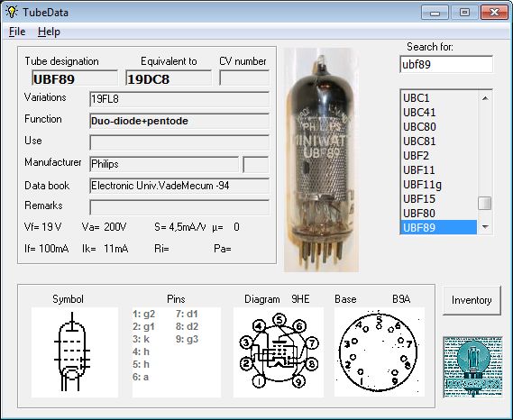Open the File menu
Viewport: 513px width, 420px height.
point(17,32)
